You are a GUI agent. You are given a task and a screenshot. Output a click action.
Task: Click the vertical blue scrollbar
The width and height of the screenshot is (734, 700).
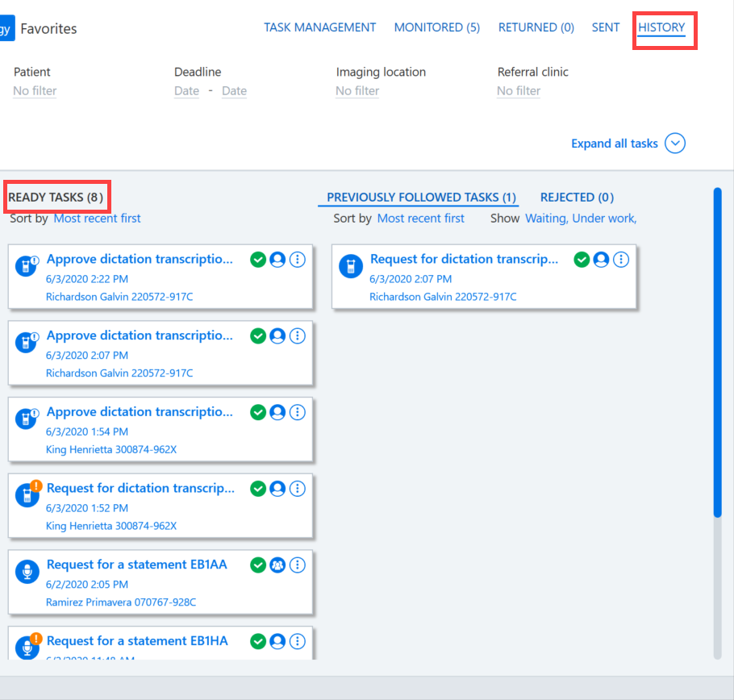(718, 352)
